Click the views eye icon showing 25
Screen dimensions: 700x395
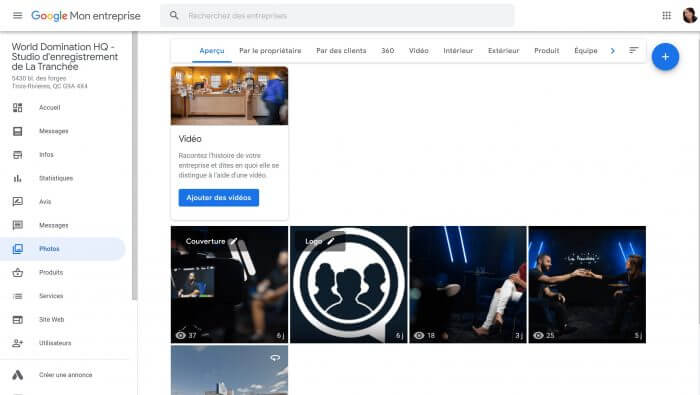coord(538,335)
